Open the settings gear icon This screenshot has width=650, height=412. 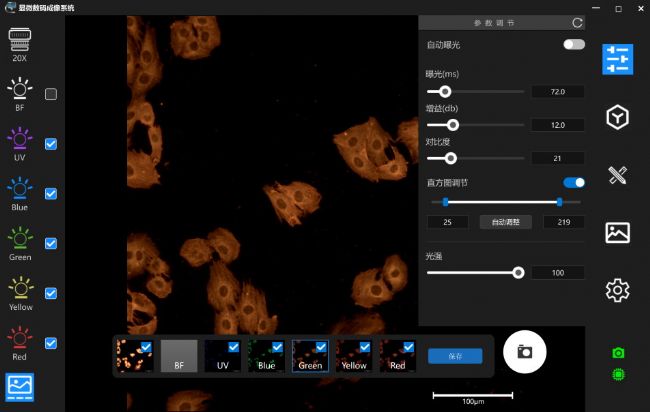(x=617, y=291)
